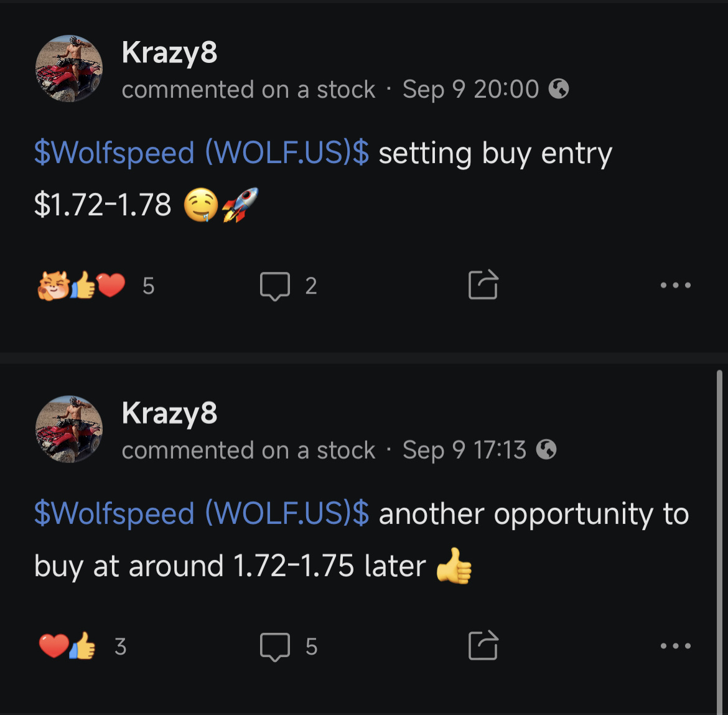Click the share icon on the bottom post
The image size is (728, 715).
[x=483, y=646]
